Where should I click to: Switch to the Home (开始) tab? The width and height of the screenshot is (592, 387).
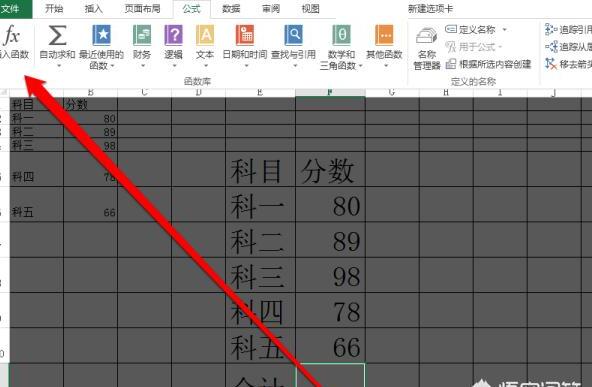click(54, 9)
